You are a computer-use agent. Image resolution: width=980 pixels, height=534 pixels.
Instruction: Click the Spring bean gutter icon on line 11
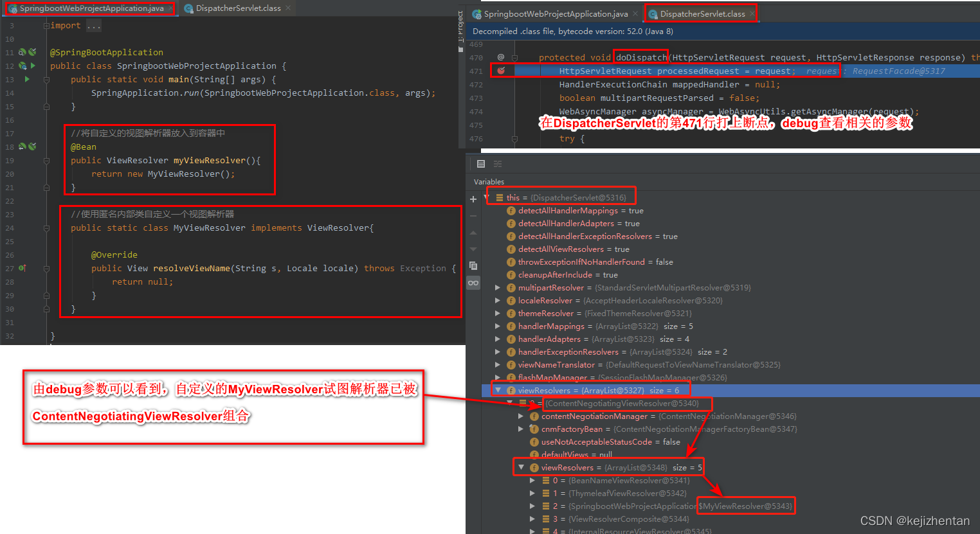[x=22, y=52]
